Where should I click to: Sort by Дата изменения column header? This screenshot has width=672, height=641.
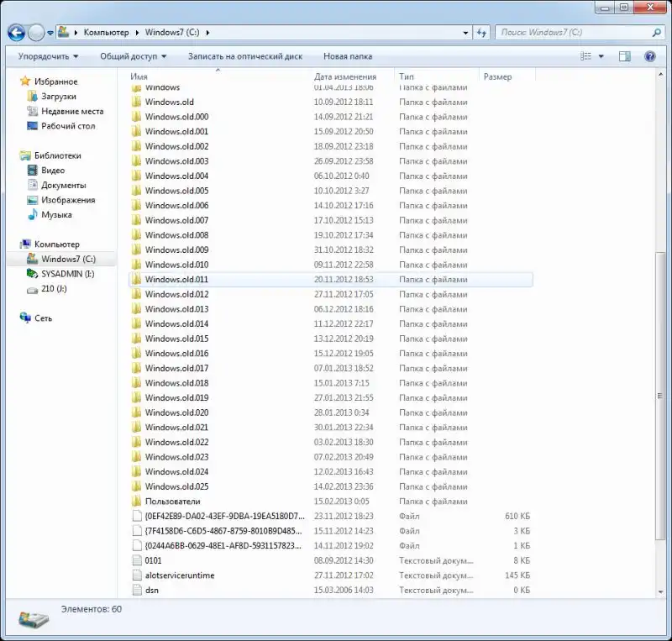(344, 76)
